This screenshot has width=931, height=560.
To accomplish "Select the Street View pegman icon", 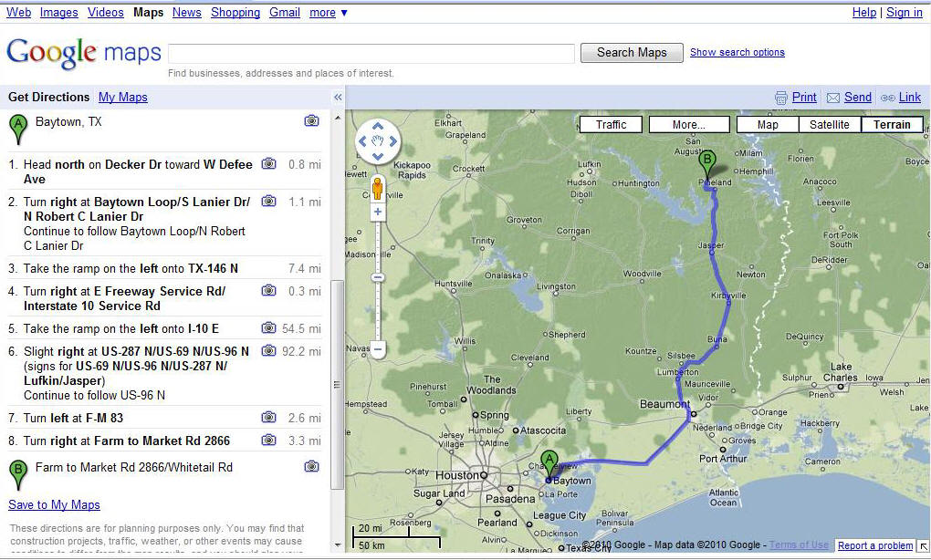I will click(x=377, y=189).
